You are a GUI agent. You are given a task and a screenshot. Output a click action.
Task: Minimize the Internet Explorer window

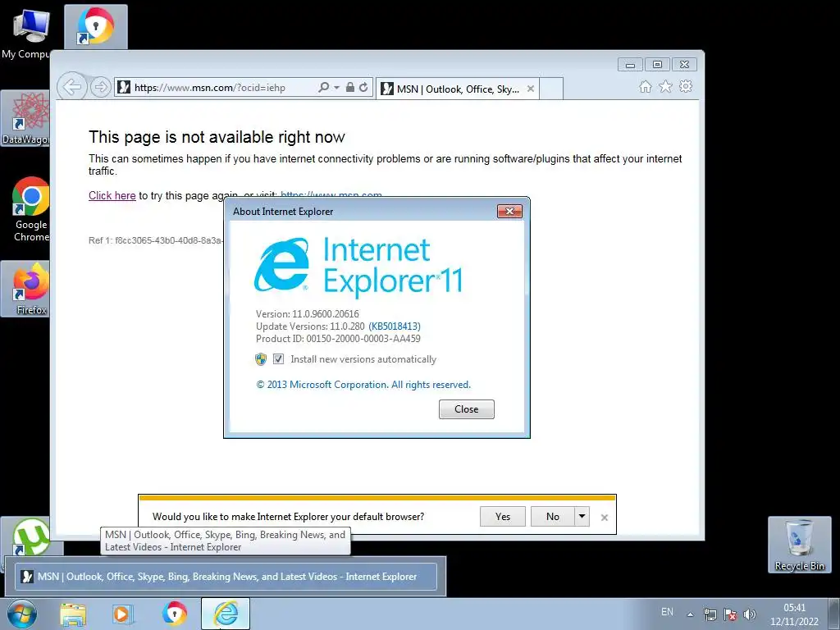coord(630,65)
